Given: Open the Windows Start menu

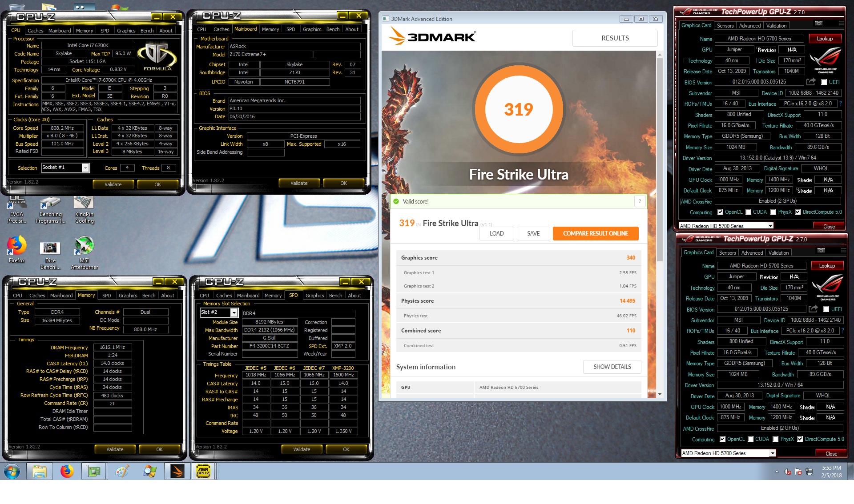Looking at the screenshot, I should pos(12,471).
